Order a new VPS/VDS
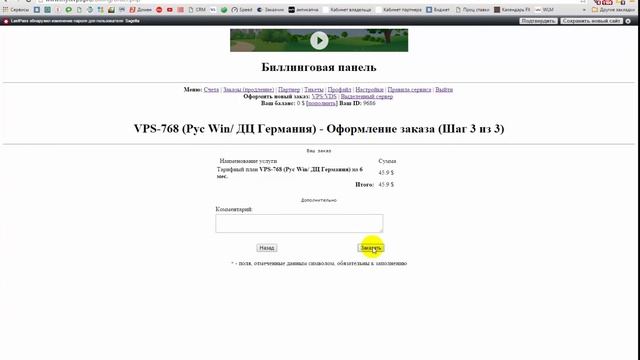 tap(324, 96)
